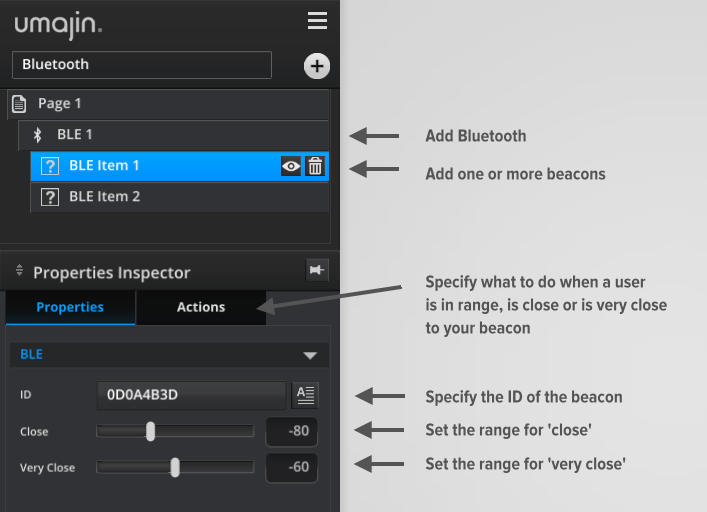Click the Bluetooth name field
707x512 pixels.
click(x=141, y=65)
